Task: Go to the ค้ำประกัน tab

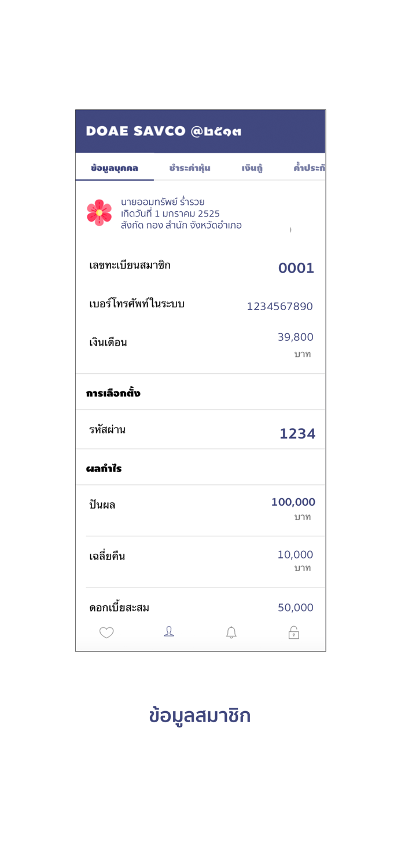Action: [x=308, y=168]
